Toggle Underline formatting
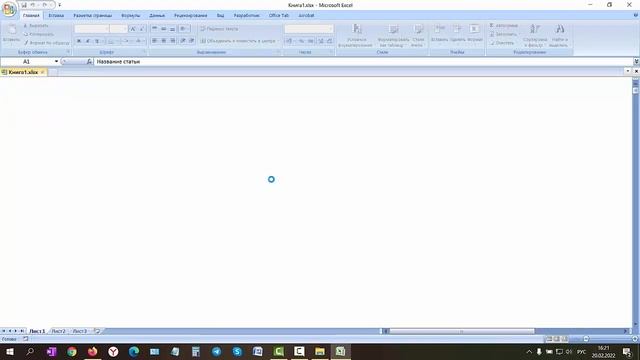Screen dimensions: 640x360 click(97, 41)
